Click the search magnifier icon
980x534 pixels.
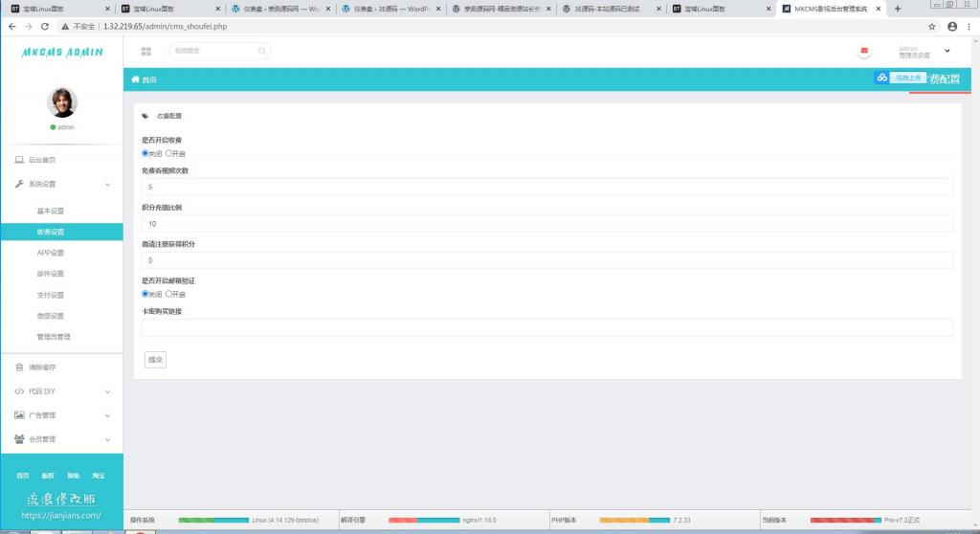[260, 51]
